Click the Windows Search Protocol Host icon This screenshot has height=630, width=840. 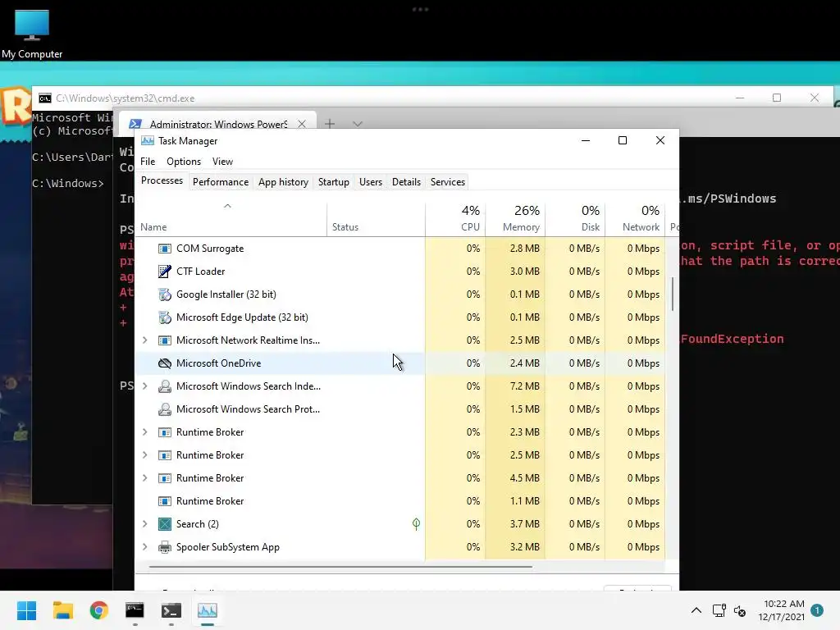point(164,409)
